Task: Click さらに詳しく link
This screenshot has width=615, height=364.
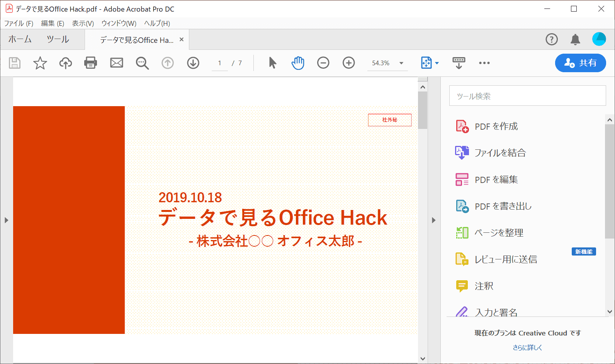Action: (x=527, y=347)
